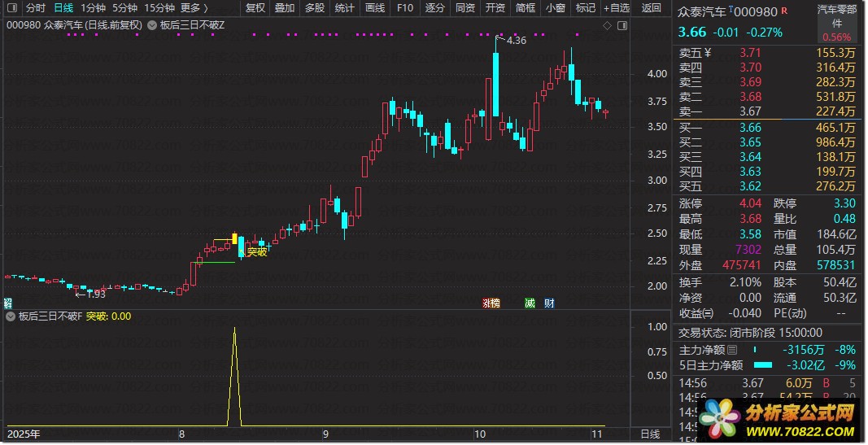Open the 多股 multi-stock view

pyautogui.click(x=315, y=8)
